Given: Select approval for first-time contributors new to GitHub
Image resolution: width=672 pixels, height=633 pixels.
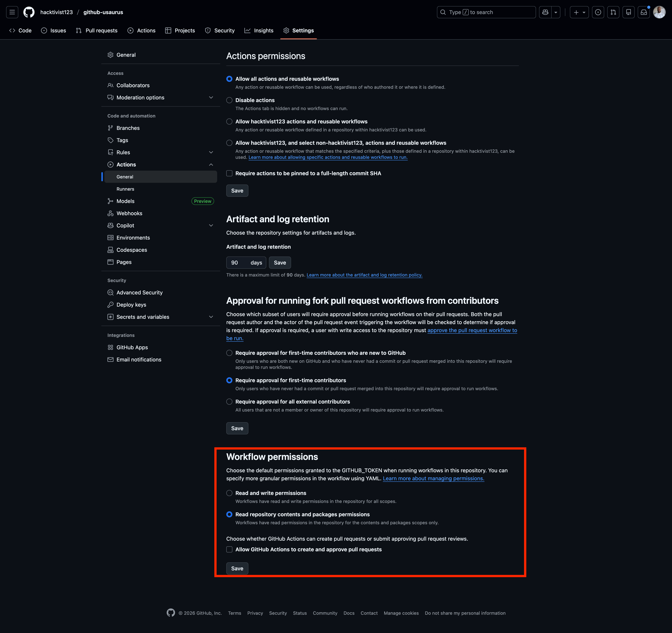Looking at the screenshot, I should tap(229, 353).
